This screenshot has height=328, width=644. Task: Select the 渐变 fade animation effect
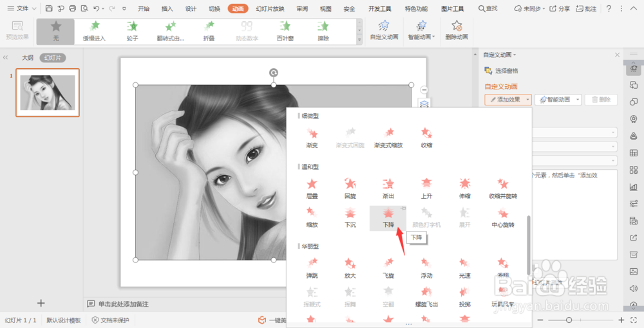312,138
